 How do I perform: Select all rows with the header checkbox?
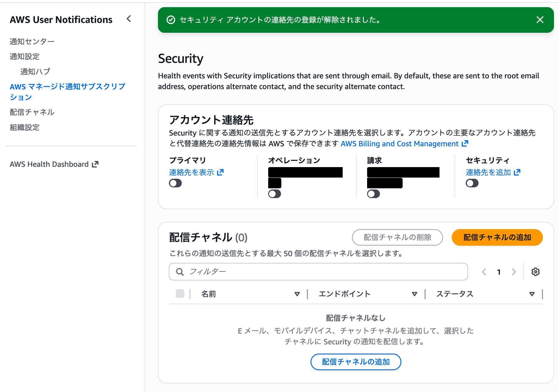coord(180,294)
